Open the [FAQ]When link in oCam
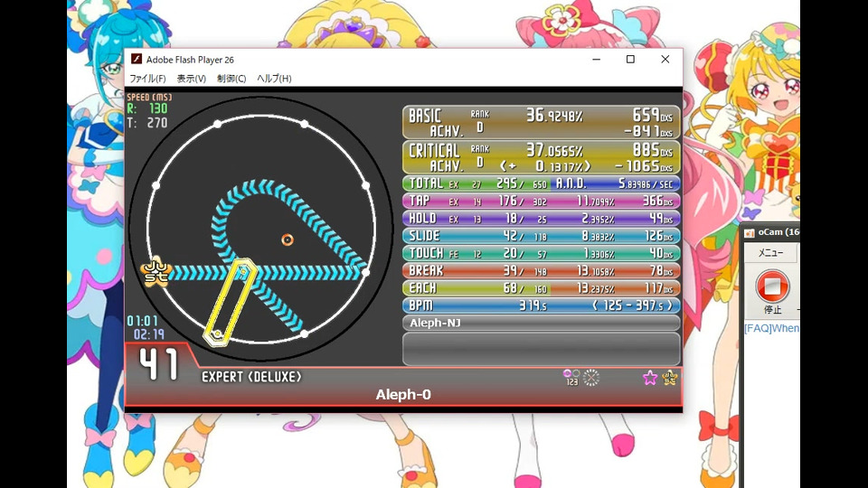 coord(771,328)
